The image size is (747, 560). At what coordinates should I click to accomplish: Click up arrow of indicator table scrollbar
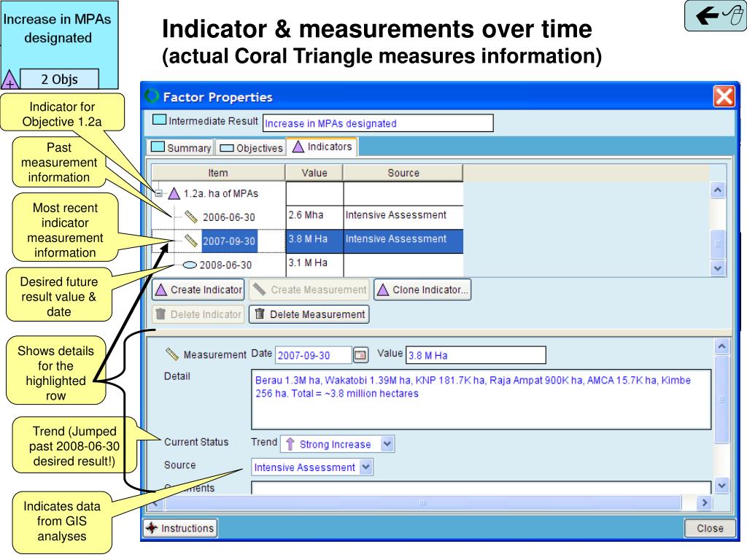point(718,190)
